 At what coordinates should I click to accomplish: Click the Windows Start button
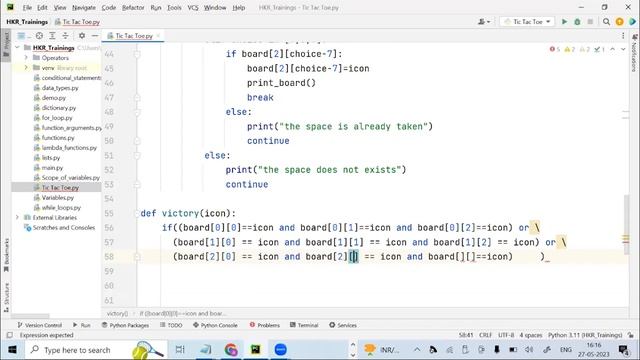12,350
